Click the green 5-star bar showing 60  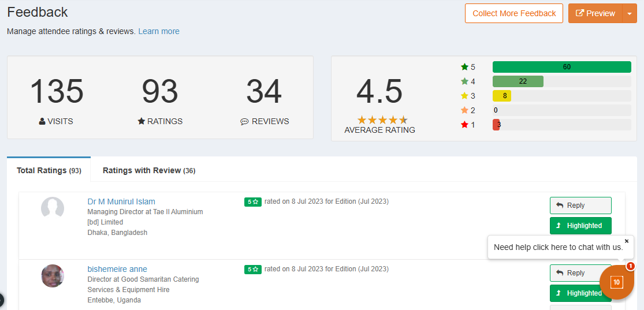click(x=561, y=67)
